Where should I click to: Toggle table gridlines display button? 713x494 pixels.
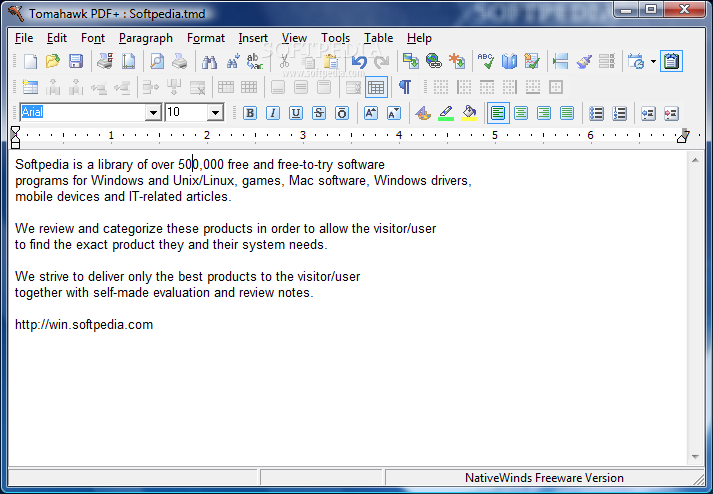[376, 87]
